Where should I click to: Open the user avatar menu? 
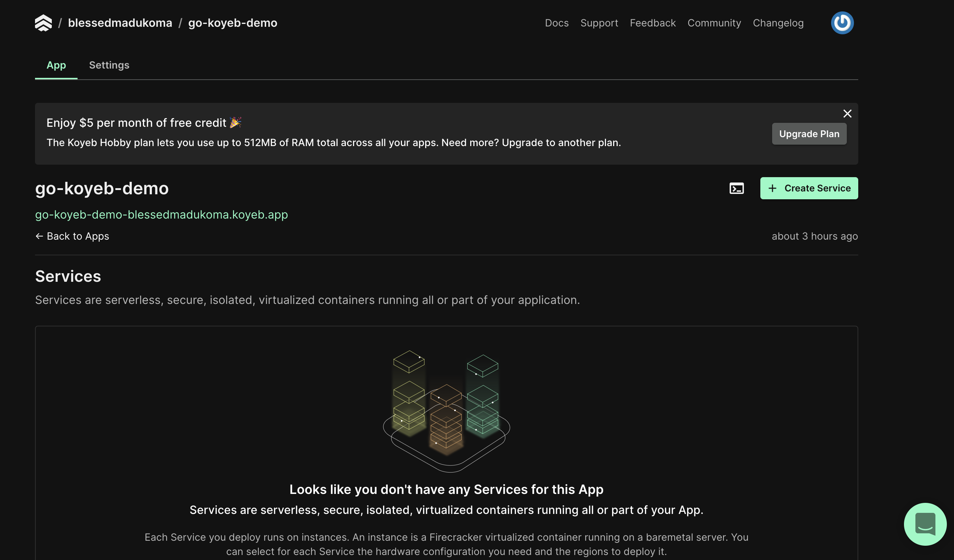click(842, 23)
